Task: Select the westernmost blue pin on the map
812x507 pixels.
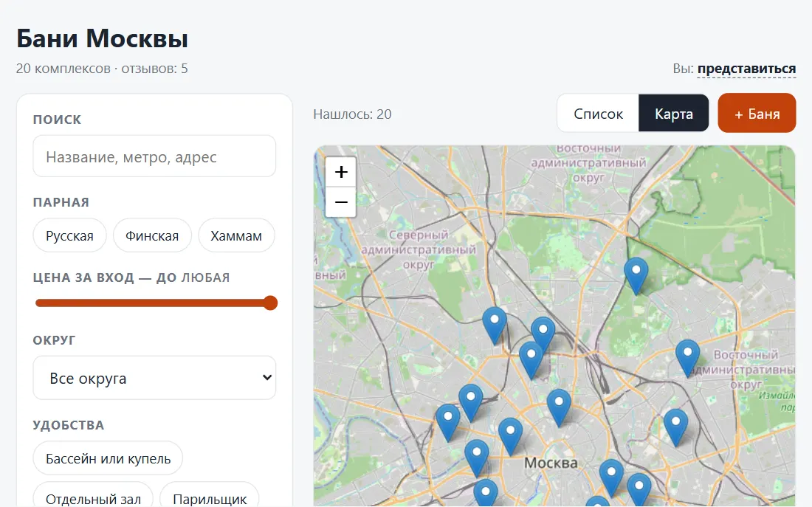Action: click(x=448, y=423)
